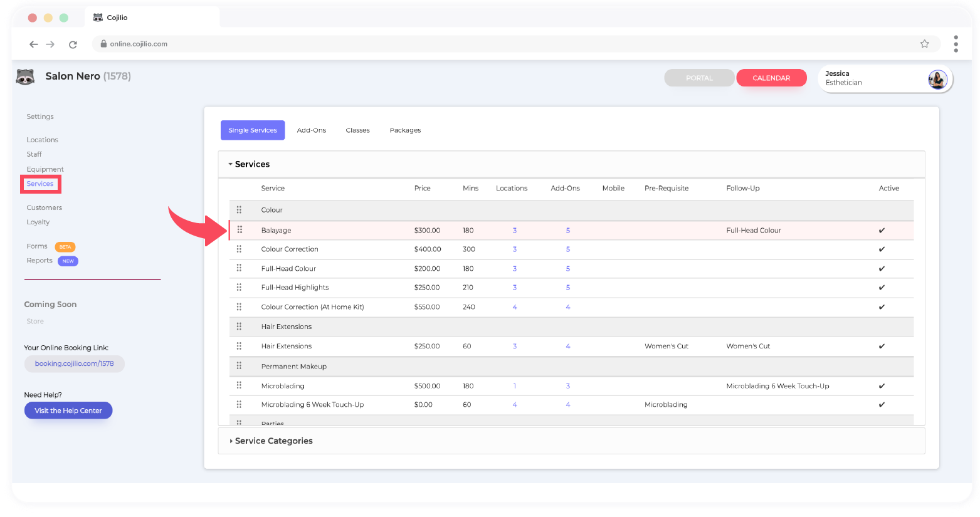The image size is (980, 517).
Task: Select Services in the sidebar
Action: click(40, 184)
